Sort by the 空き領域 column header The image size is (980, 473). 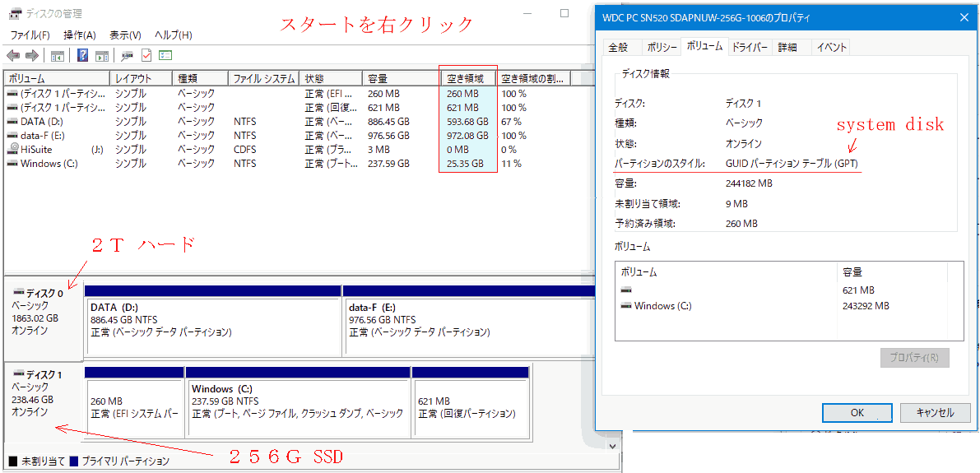click(x=467, y=79)
